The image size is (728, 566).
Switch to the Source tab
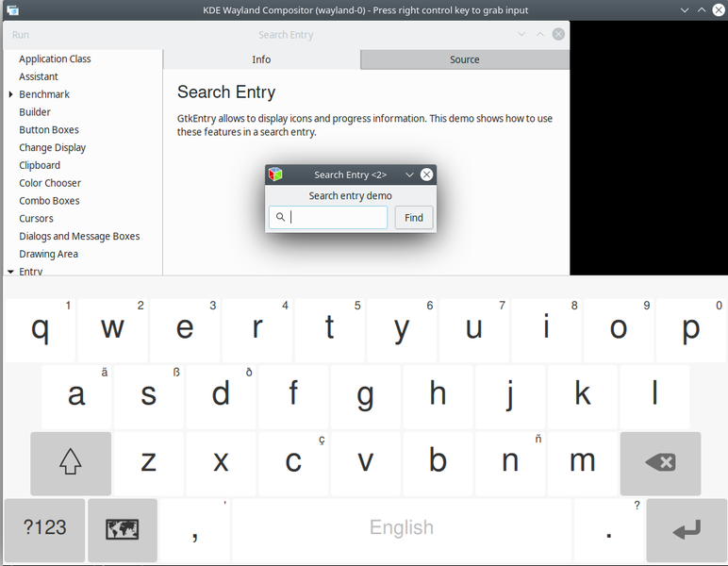464,59
